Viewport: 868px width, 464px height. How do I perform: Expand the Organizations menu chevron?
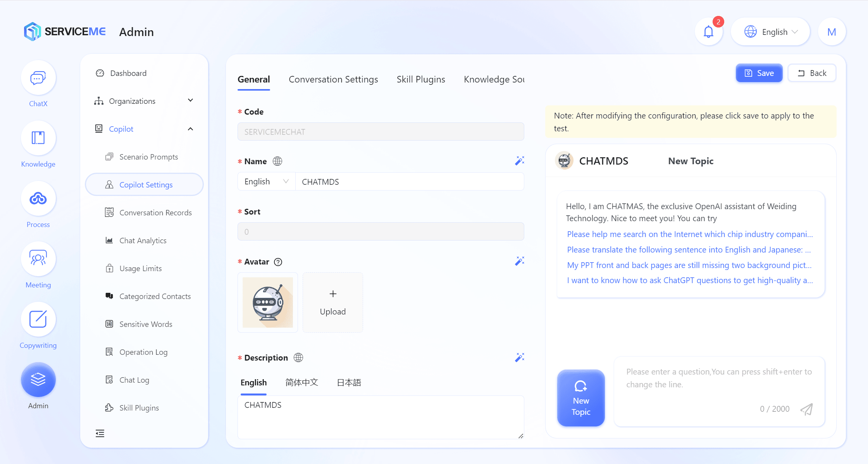[x=190, y=101]
